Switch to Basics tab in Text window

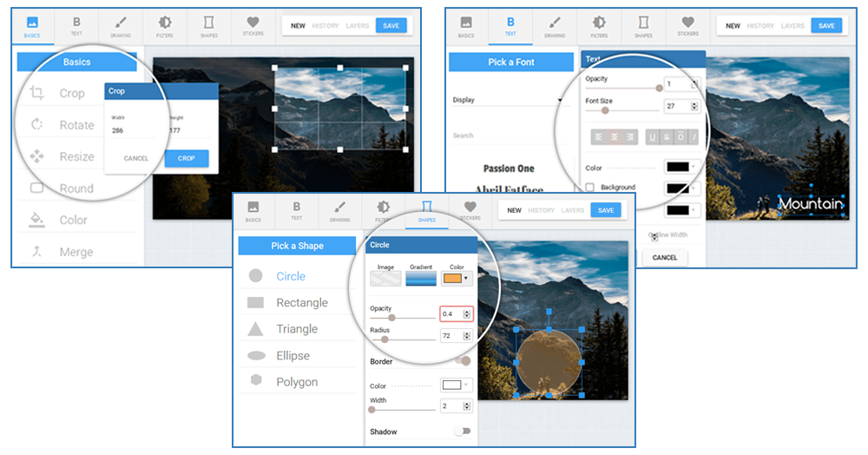point(466,27)
